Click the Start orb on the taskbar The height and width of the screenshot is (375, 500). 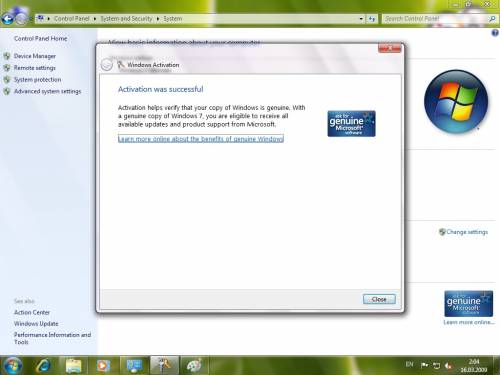pos(13,365)
